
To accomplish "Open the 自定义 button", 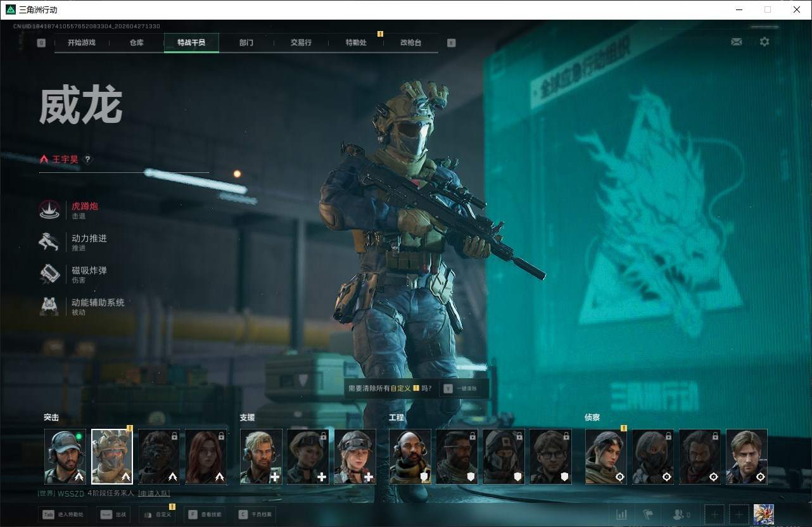I will 157,514.
